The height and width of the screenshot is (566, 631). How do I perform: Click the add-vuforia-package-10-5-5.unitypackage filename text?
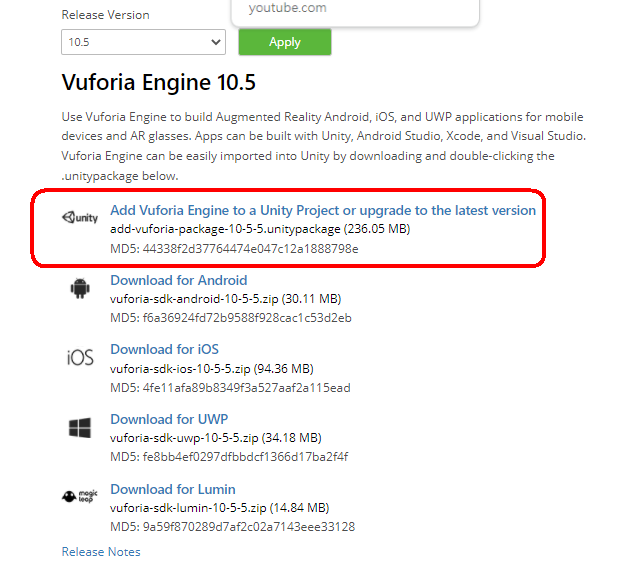coord(225,229)
